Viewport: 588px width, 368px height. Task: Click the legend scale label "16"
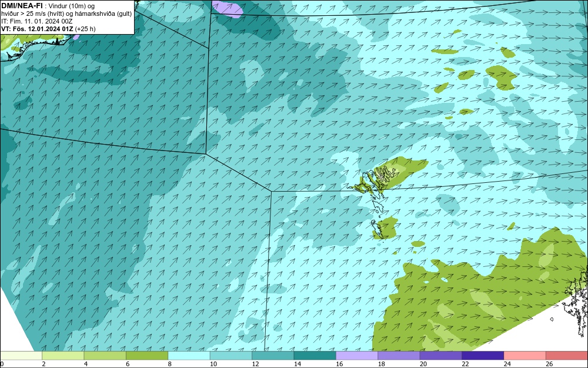tap(339, 364)
